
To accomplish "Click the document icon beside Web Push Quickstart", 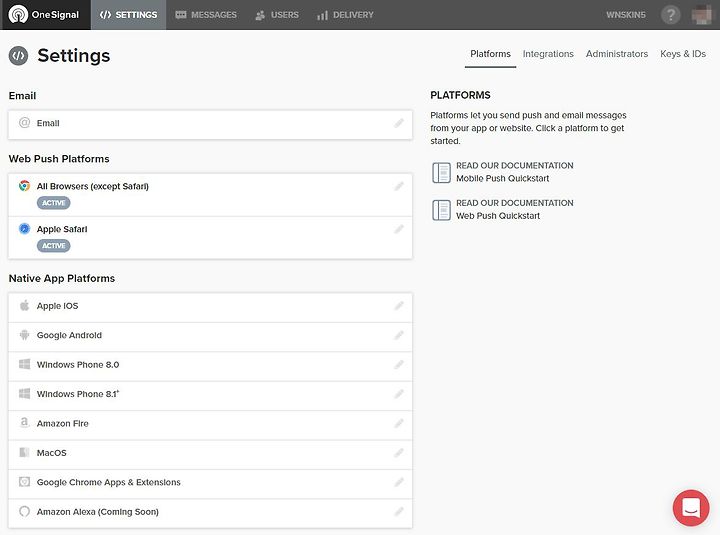I will click(441, 210).
